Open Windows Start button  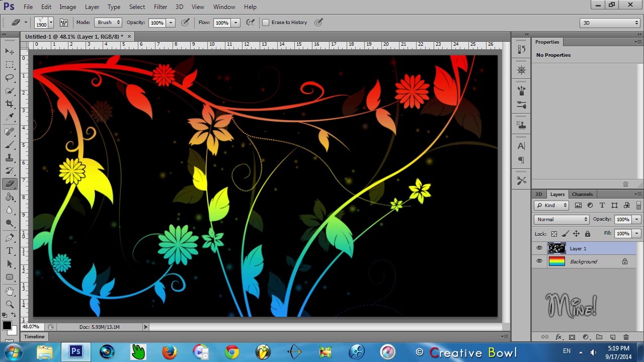click(x=13, y=352)
